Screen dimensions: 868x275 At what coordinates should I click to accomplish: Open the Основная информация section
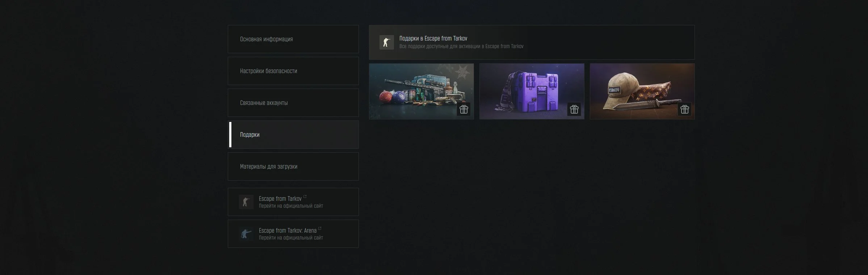pos(293,39)
